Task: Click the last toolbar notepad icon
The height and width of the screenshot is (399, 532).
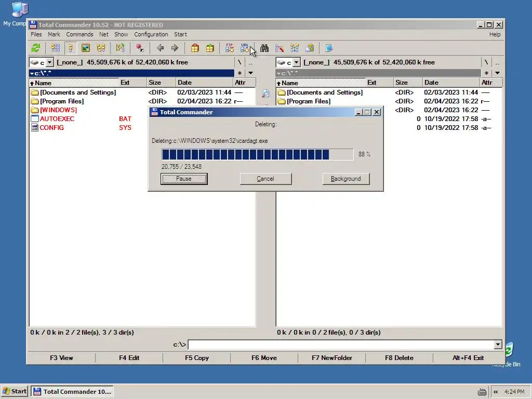Action: (329, 48)
